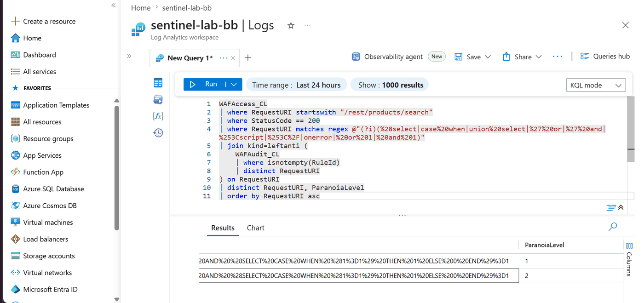Add a new query tab
644x303 pixels.
tap(248, 57)
